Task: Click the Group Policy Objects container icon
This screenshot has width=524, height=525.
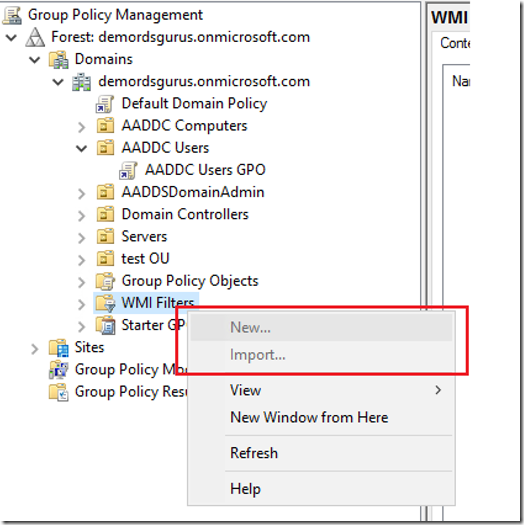Action: (x=105, y=281)
